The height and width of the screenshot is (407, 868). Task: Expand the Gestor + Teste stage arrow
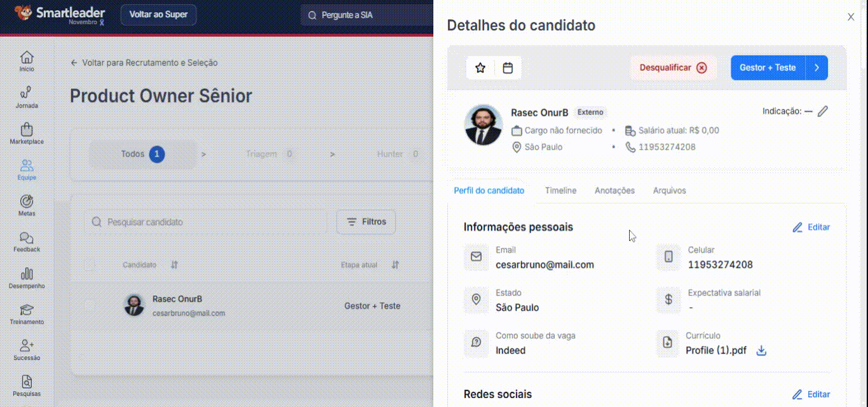[817, 68]
